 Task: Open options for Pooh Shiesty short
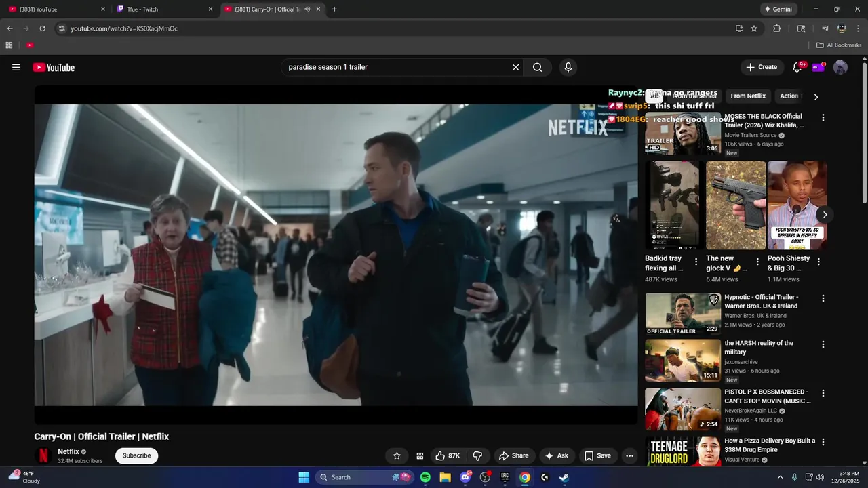click(818, 262)
